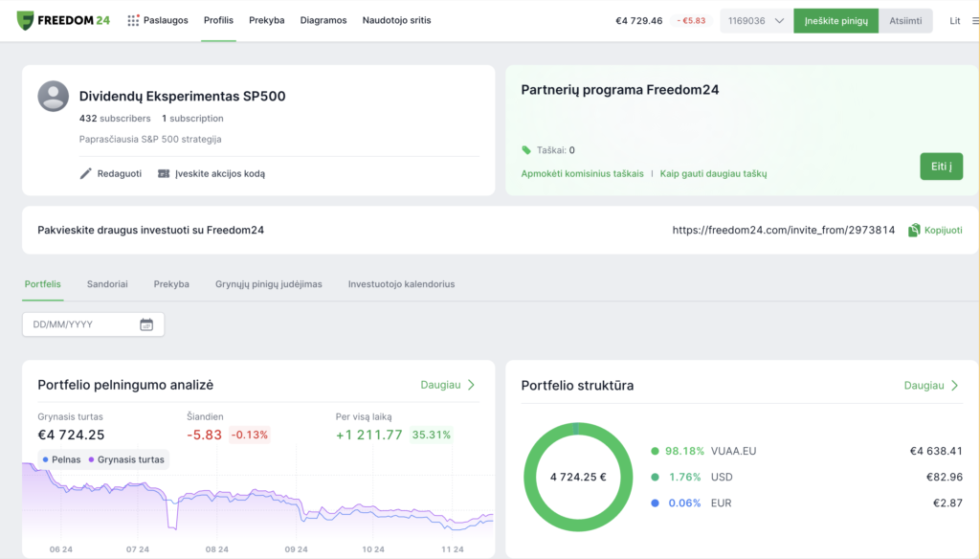Click the VUAA.EU green legend dot

point(655,451)
